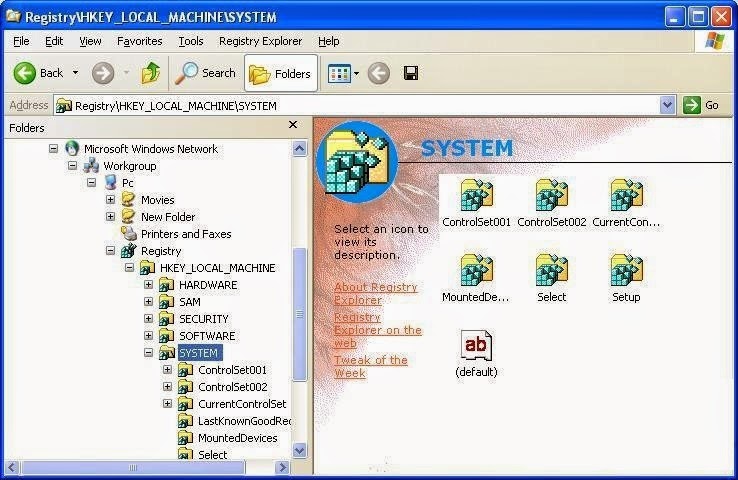Collapse Microsoft Windows Network node
738x480 pixels.
coord(53,149)
